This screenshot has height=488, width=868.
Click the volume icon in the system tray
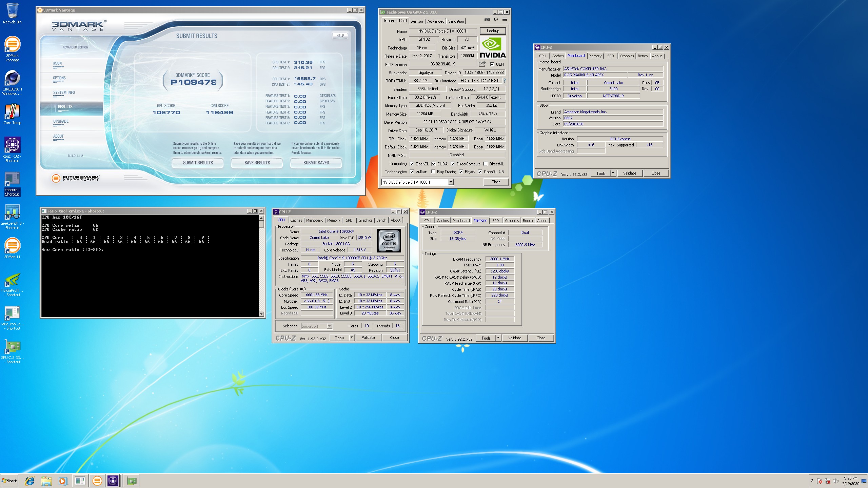click(x=836, y=481)
